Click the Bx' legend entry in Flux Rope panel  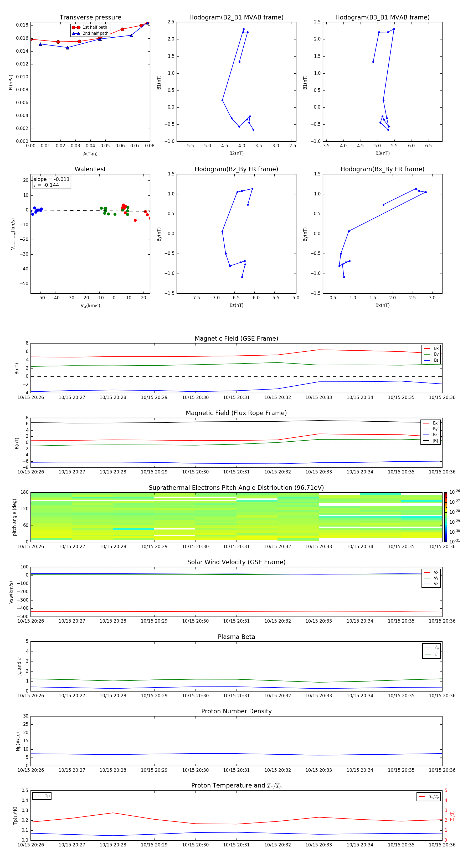(431, 423)
